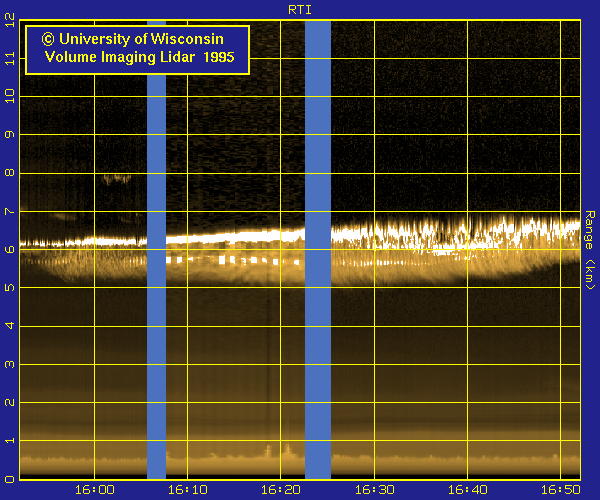Click the 16:50 time axis label
600x500 pixels.
click(x=561, y=489)
